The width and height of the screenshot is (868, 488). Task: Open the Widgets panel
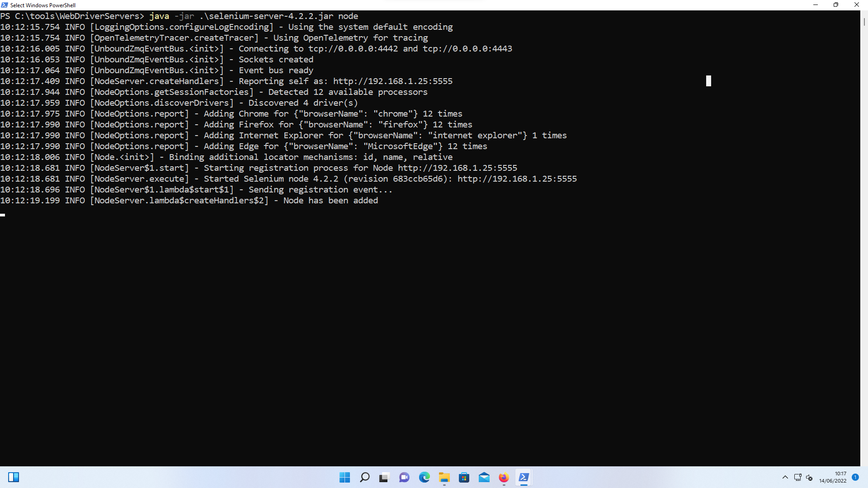(x=14, y=477)
